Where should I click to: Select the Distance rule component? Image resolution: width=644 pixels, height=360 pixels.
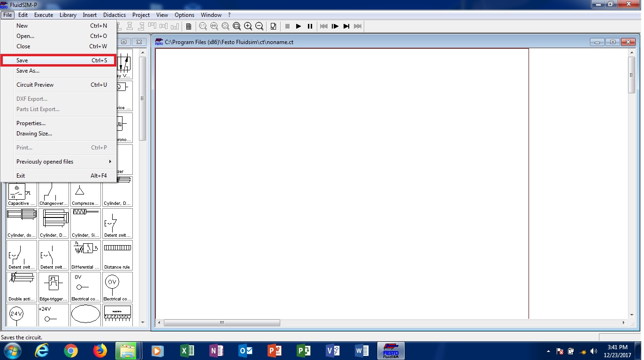117,255
